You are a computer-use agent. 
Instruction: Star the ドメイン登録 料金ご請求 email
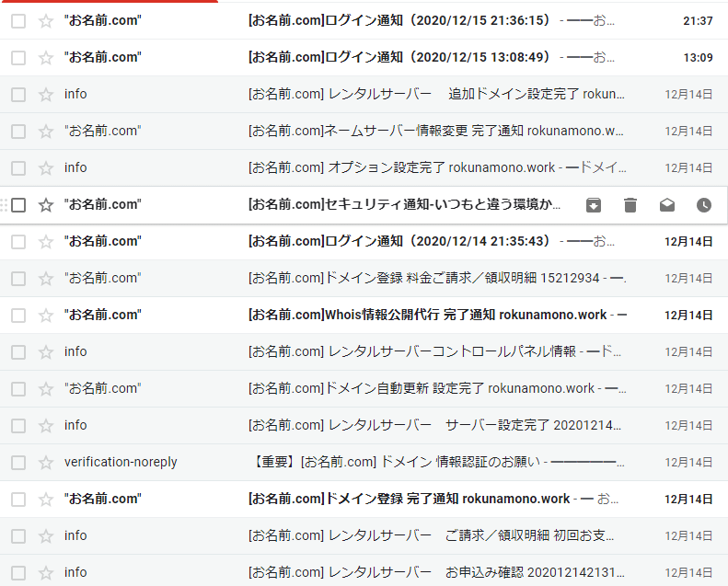point(45,279)
